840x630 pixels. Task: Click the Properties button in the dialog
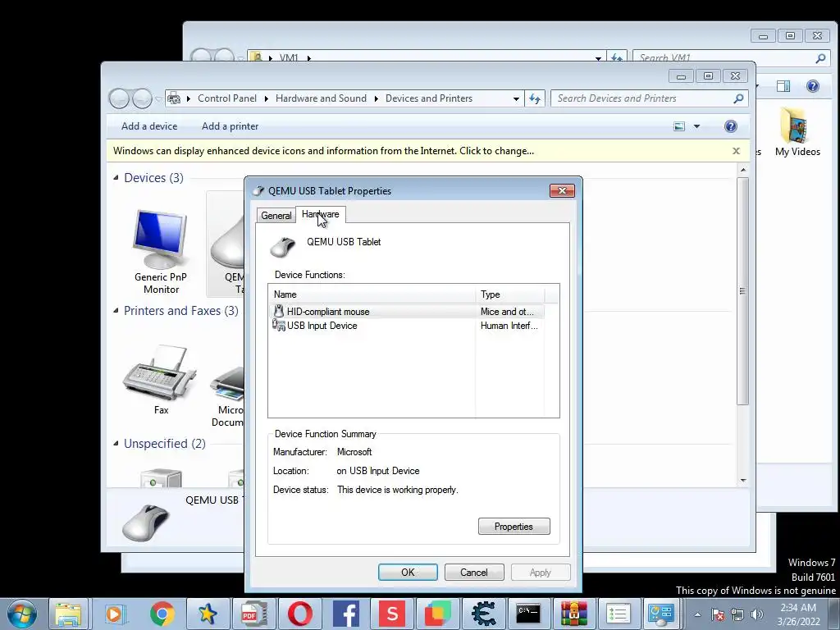[514, 527]
